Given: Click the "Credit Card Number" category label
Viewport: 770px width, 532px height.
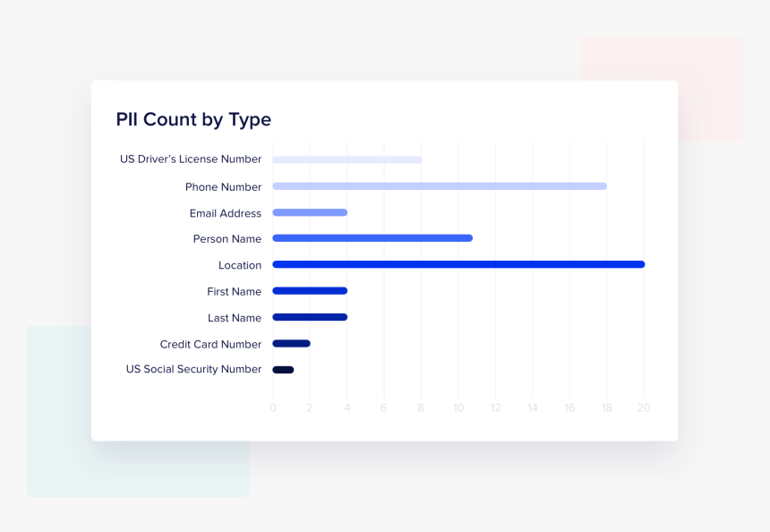Looking at the screenshot, I should [x=210, y=344].
